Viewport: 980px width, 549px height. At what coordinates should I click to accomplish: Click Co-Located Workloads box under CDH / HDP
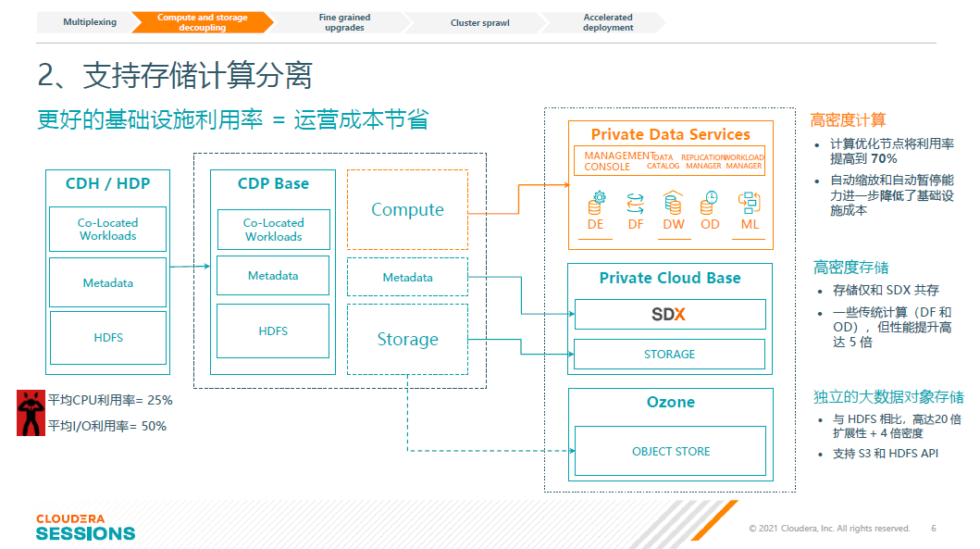pos(107,229)
